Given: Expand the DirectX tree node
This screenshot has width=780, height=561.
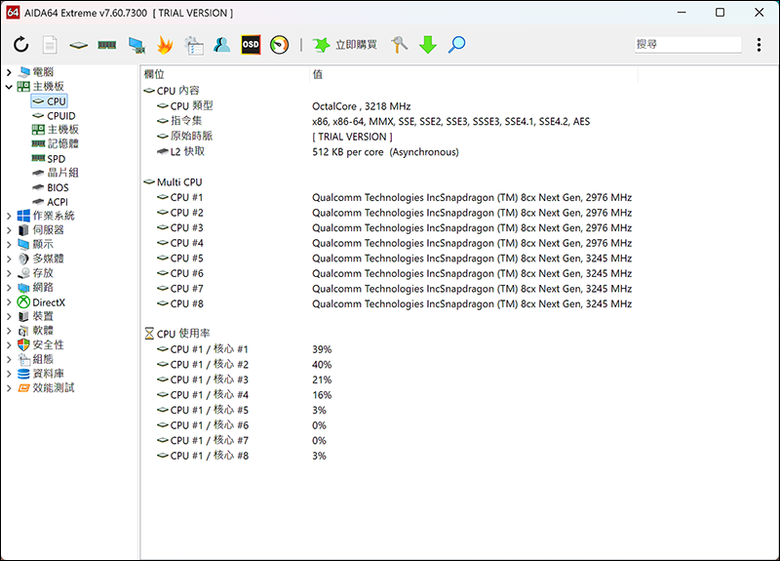Looking at the screenshot, I should (x=9, y=302).
